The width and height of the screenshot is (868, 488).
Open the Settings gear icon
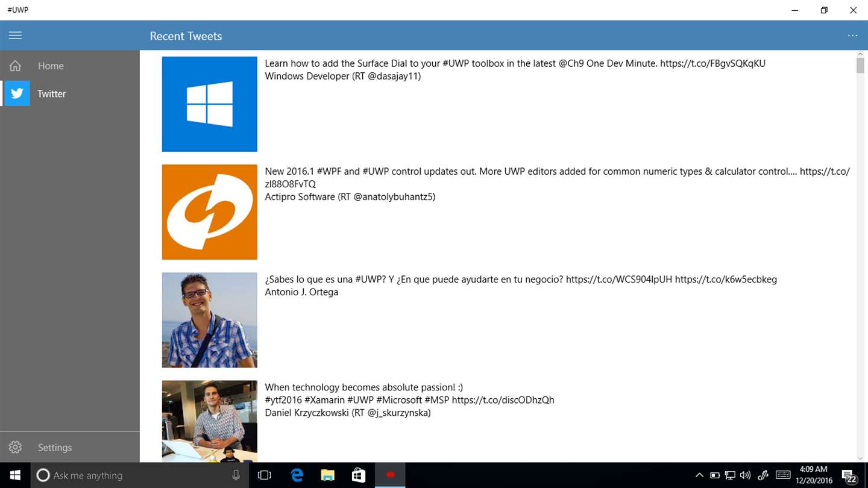pyautogui.click(x=15, y=447)
